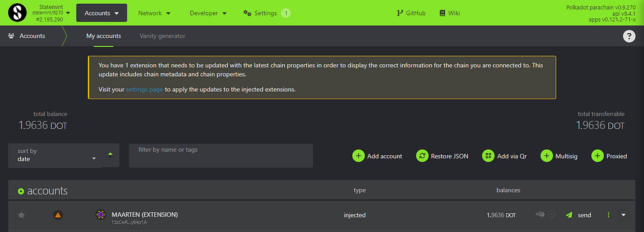Click the filter by name or tags field

[221, 155]
